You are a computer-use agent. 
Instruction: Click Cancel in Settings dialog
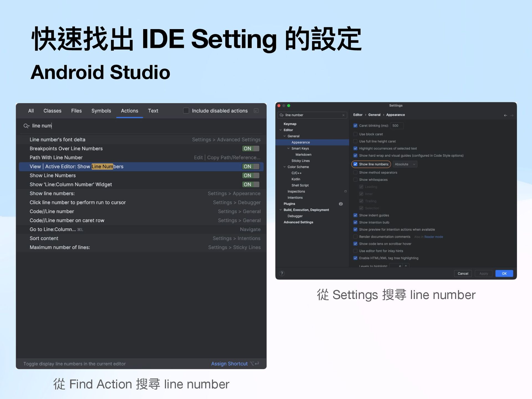tap(463, 273)
